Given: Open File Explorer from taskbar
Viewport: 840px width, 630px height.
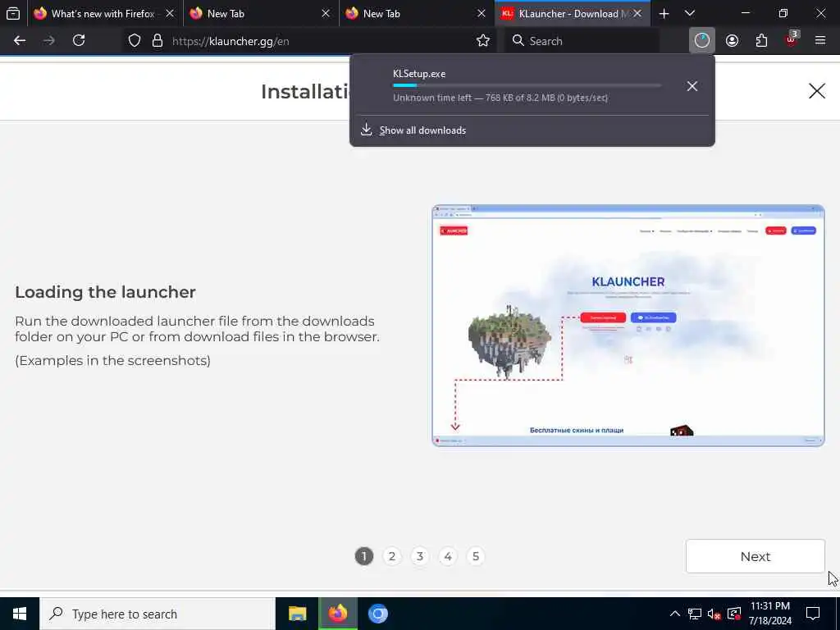Looking at the screenshot, I should (x=297, y=614).
